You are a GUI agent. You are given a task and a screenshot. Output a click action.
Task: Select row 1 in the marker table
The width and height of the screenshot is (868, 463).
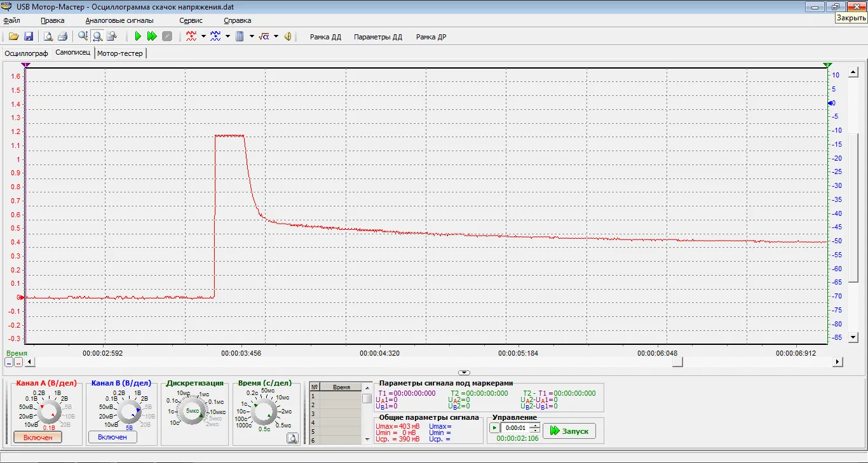click(336, 396)
